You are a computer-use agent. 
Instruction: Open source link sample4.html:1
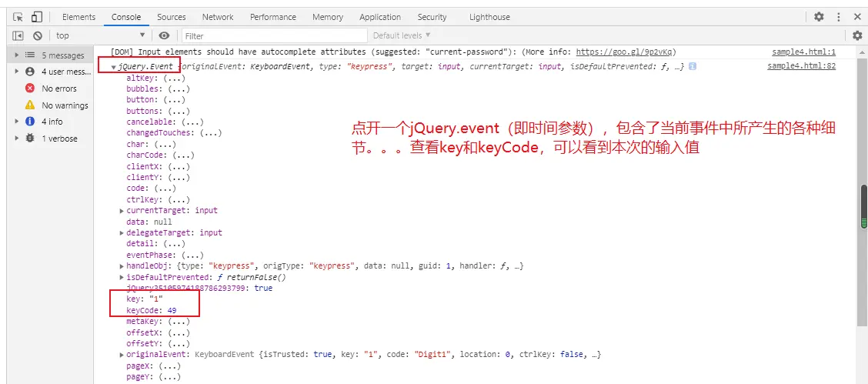pos(804,52)
